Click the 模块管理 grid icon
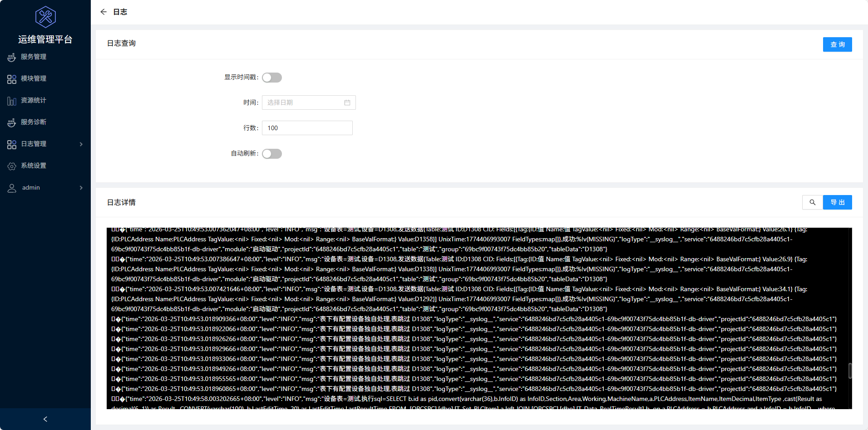 pos(12,79)
